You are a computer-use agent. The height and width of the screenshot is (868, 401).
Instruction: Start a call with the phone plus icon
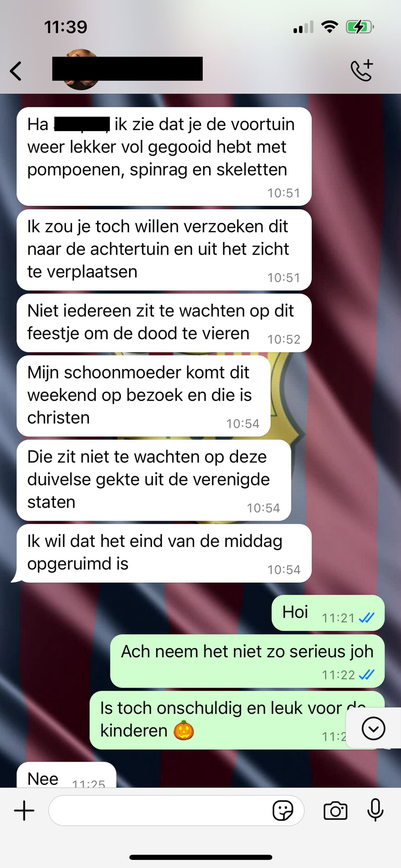coord(362,70)
